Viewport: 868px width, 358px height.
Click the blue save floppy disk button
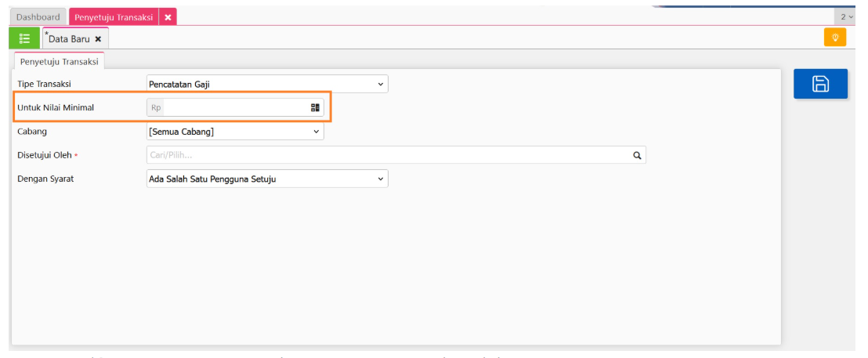click(x=820, y=84)
